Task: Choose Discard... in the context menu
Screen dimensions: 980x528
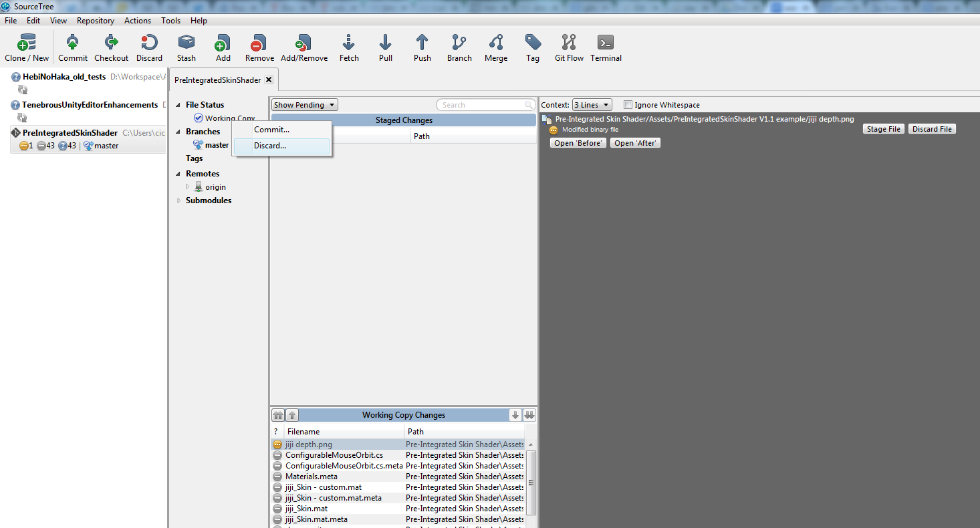Action: [270, 146]
